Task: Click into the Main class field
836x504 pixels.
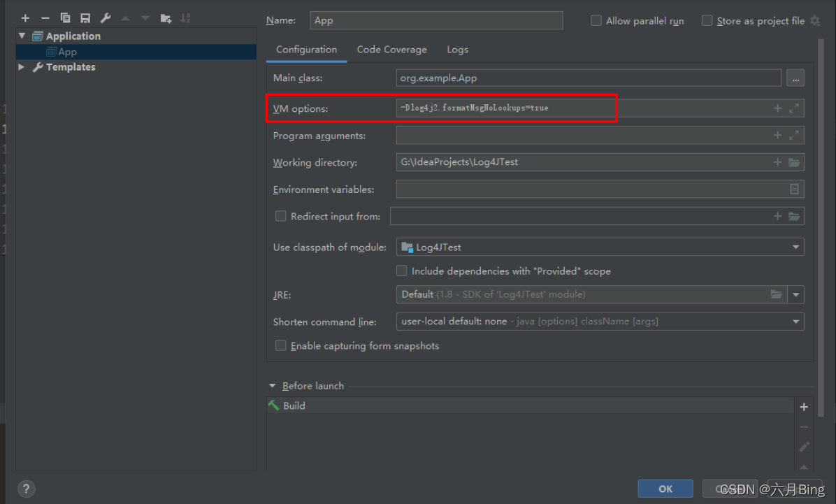Action: point(589,78)
